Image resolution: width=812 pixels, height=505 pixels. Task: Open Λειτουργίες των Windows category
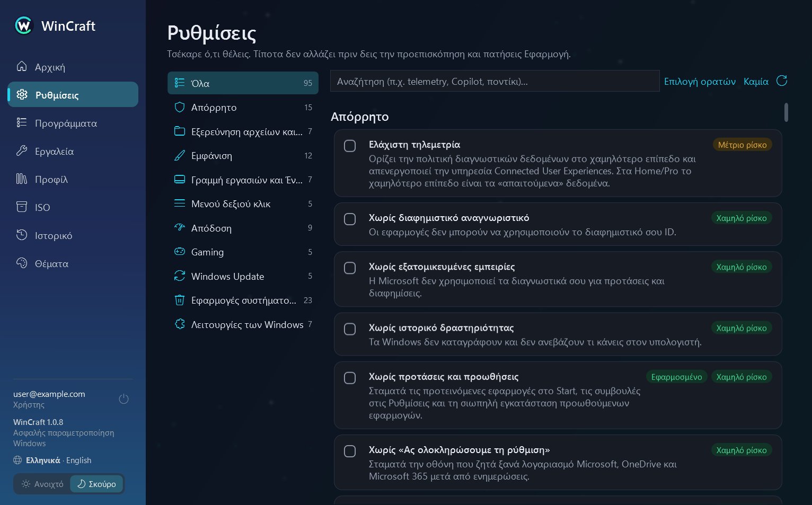click(x=243, y=324)
